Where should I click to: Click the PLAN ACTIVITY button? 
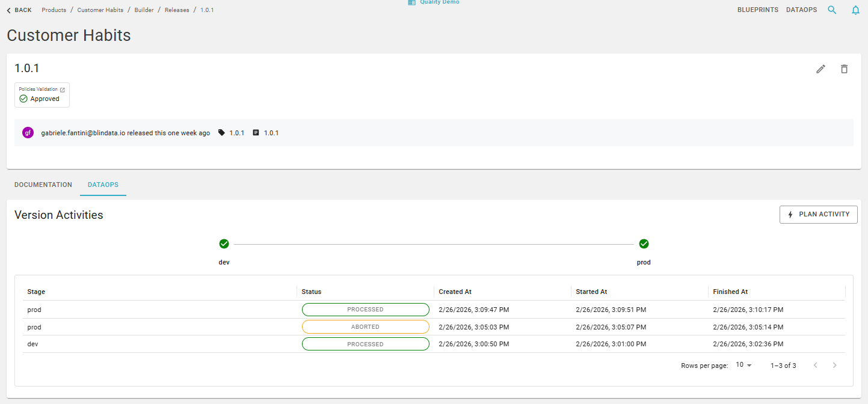[x=818, y=215]
